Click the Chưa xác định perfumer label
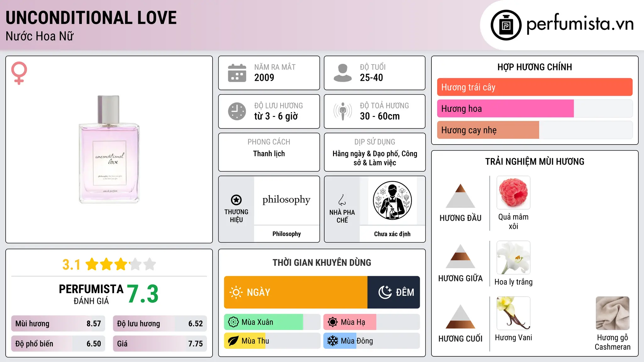The image size is (644, 362). tap(392, 234)
